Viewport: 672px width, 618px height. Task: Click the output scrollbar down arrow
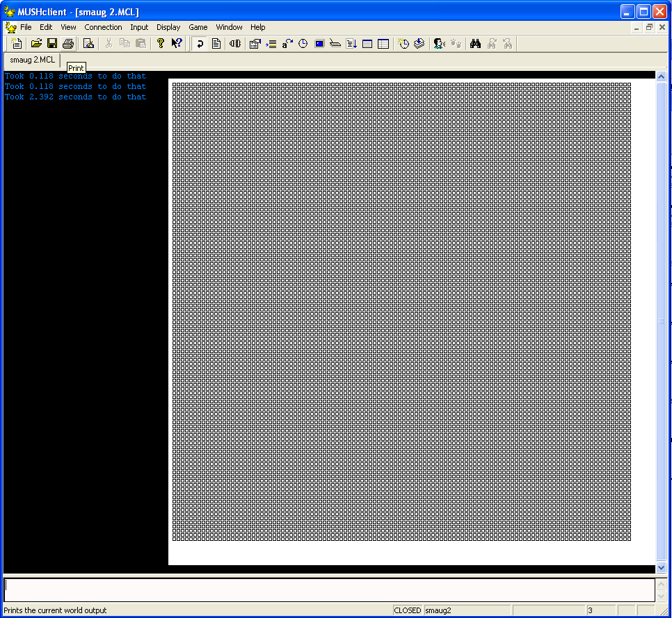pyautogui.click(x=661, y=568)
